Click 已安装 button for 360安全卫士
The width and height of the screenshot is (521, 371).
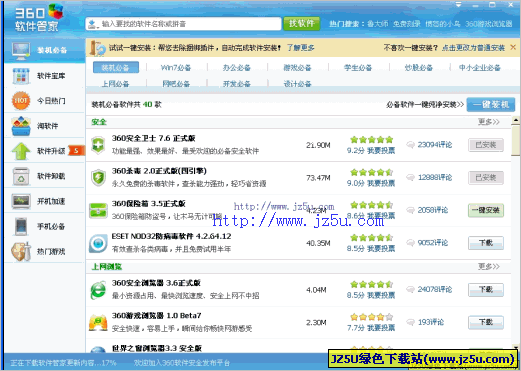pos(486,145)
